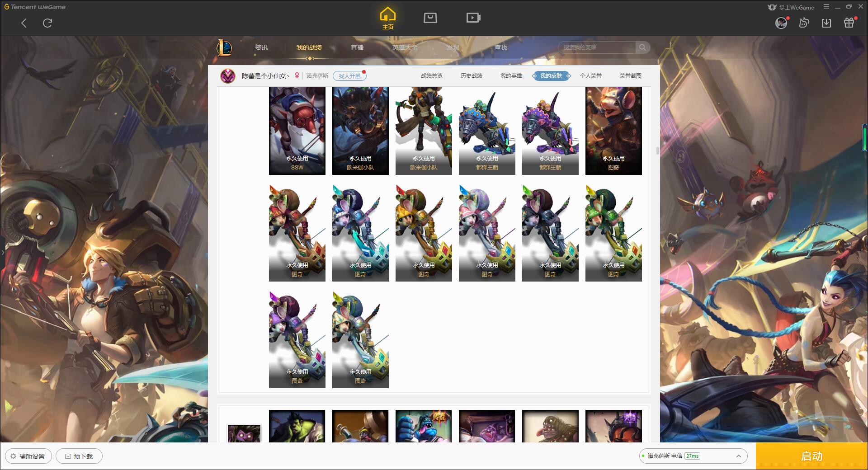The height and width of the screenshot is (470, 868).
Task: Select the teal 图奇 chroma in last row
Action: pos(360,339)
